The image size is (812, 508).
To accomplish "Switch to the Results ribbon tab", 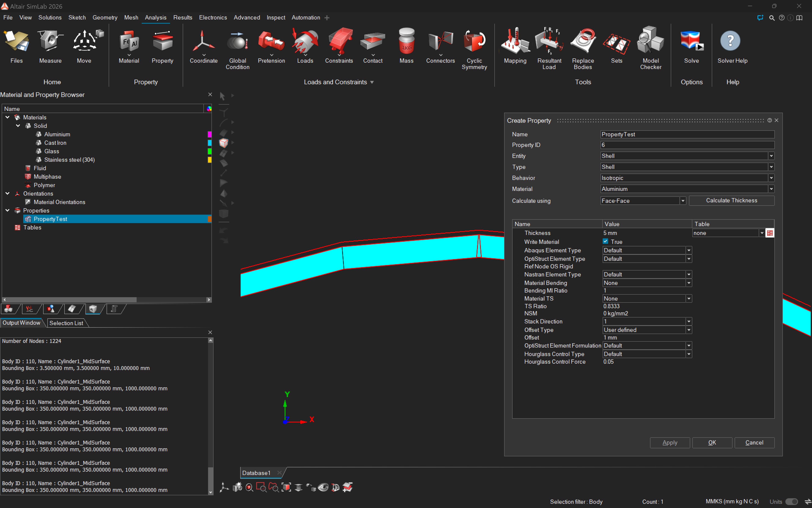I will tap(182, 18).
